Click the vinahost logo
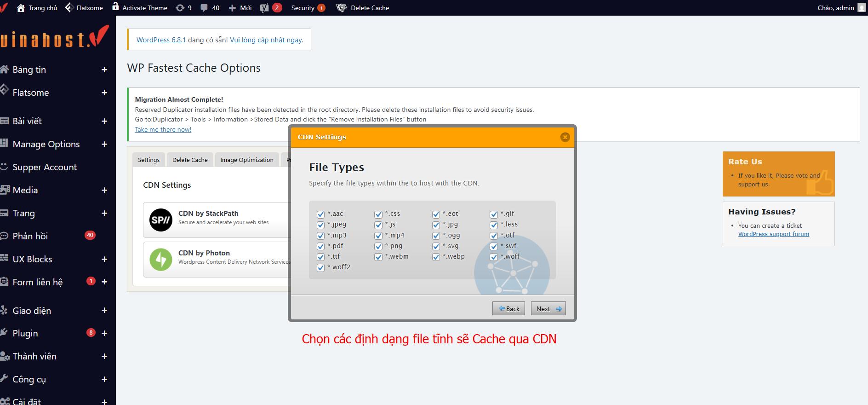Viewport: 868px width, 405px height. [54, 38]
